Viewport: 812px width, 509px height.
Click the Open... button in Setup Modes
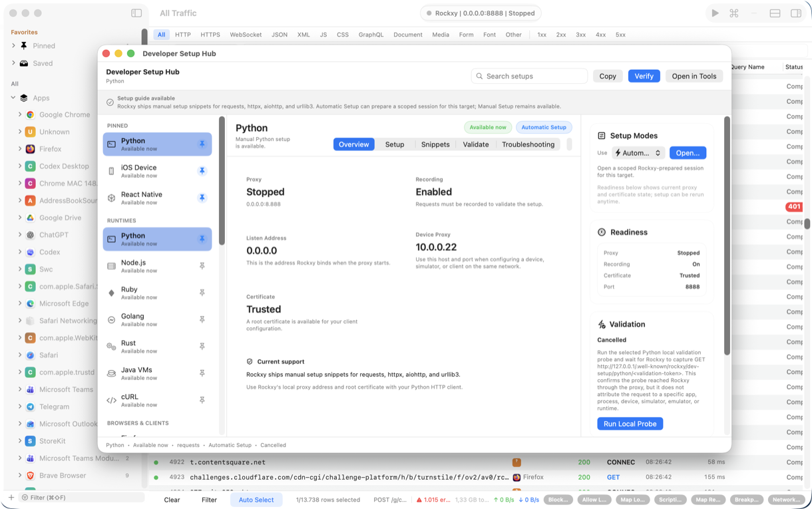[x=688, y=153]
